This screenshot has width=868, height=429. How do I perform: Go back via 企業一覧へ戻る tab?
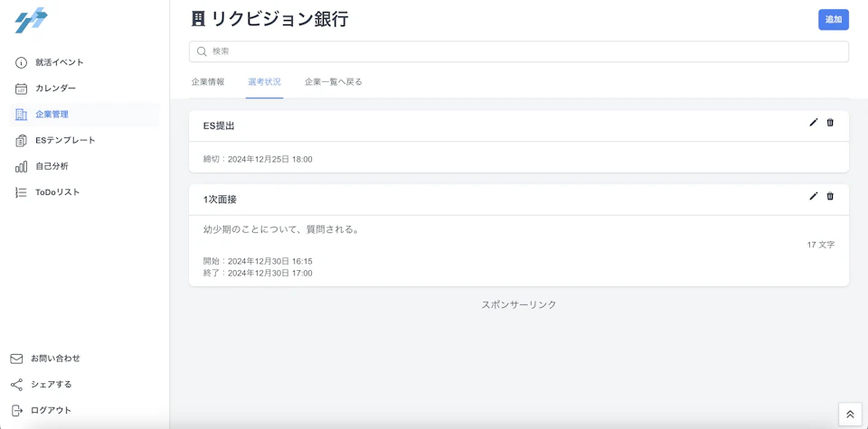point(334,82)
